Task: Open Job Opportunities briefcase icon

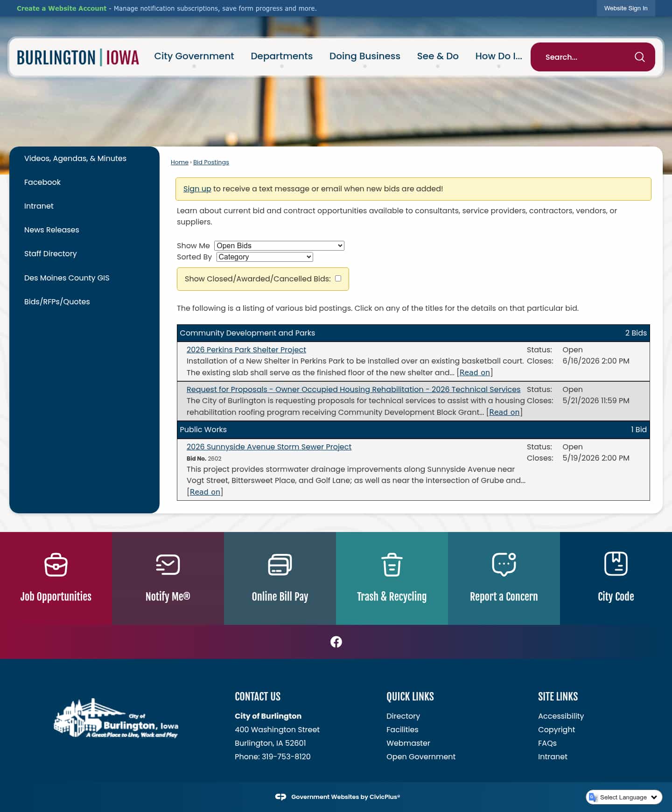Action: pyautogui.click(x=56, y=565)
